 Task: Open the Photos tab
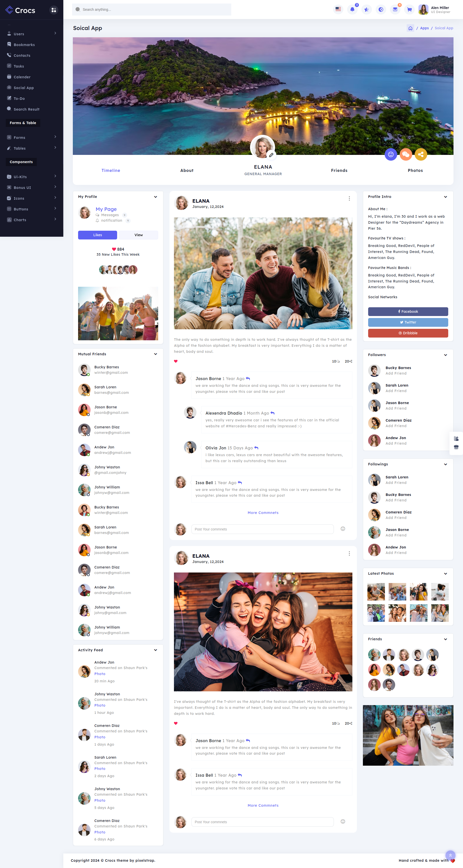pyautogui.click(x=415, y=170)
